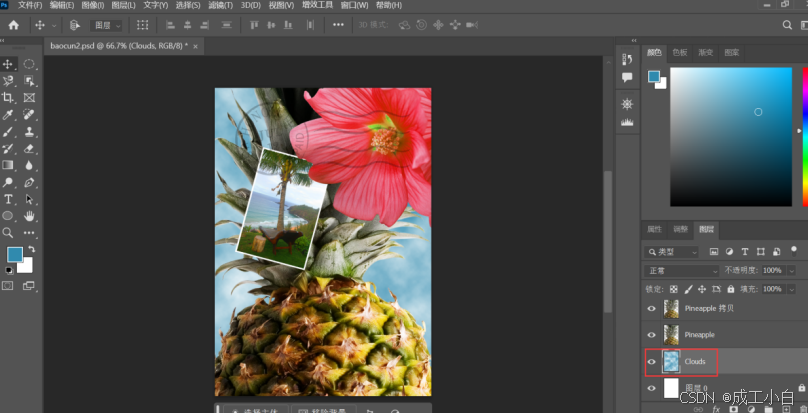The image size is (808, 414).
Task: Open the 正常 blend mode dropdown
Action: click(x=681, y=271)
